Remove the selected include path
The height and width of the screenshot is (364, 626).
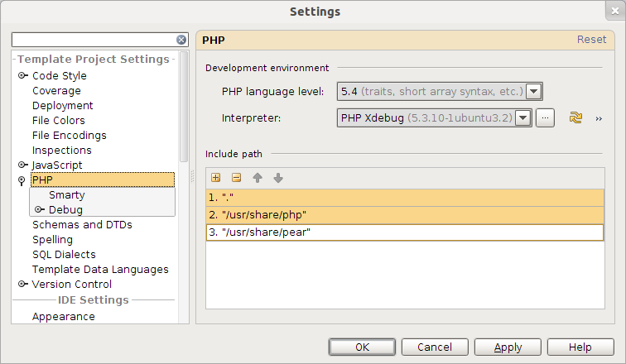(x=236, y=178)
